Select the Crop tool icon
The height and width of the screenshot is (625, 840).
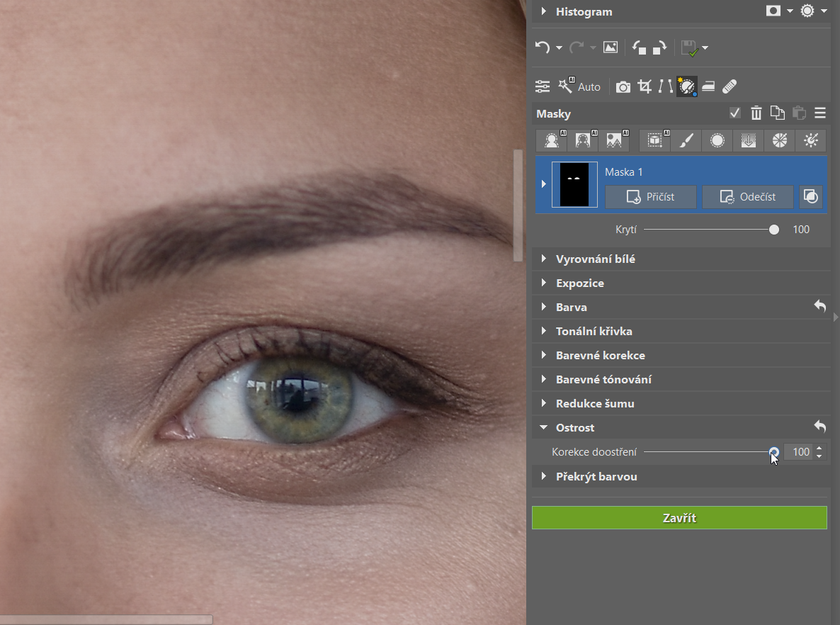645,86
